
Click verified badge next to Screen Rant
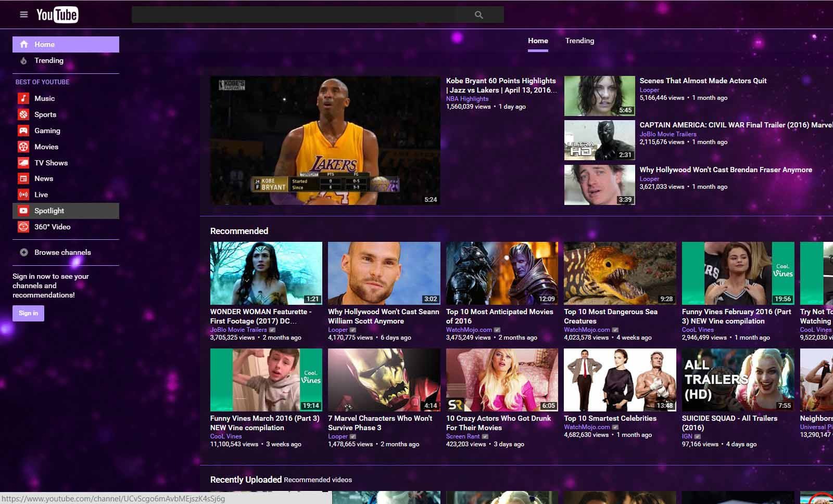coord(485,436)
